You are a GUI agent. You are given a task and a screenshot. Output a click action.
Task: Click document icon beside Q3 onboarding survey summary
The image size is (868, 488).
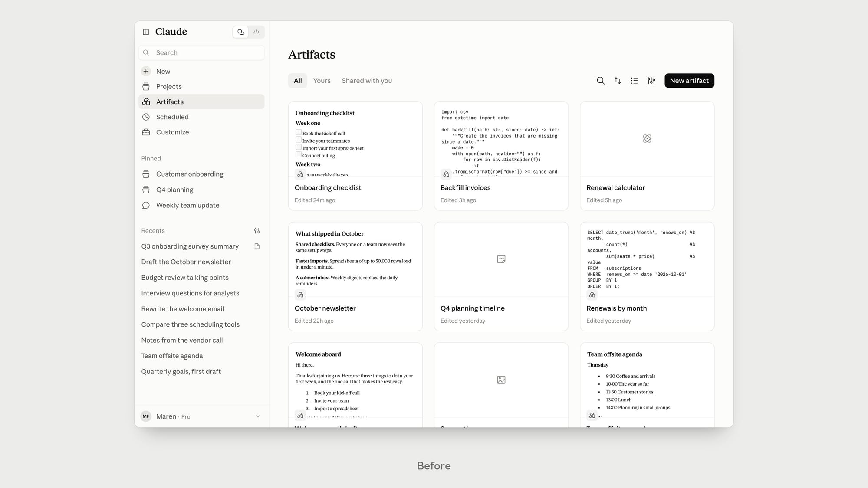point(257,246)
